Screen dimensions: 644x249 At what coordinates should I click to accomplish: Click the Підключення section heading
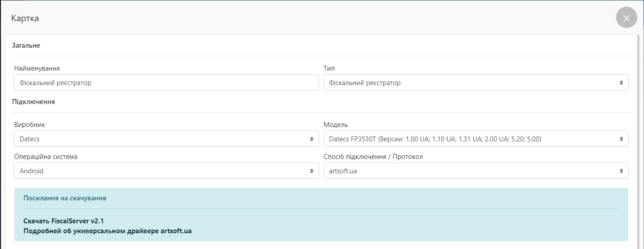pos(33,102)
